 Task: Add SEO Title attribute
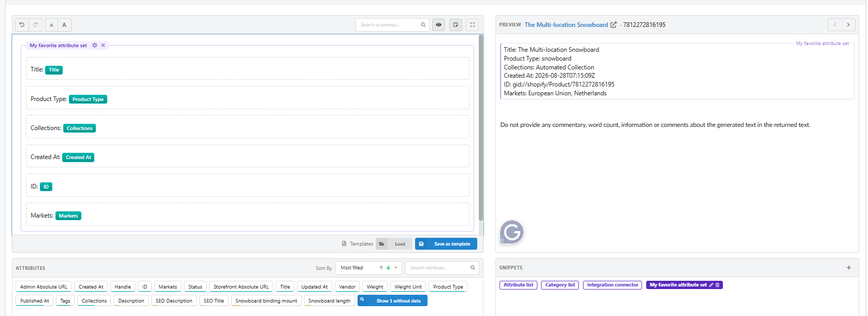214,300
